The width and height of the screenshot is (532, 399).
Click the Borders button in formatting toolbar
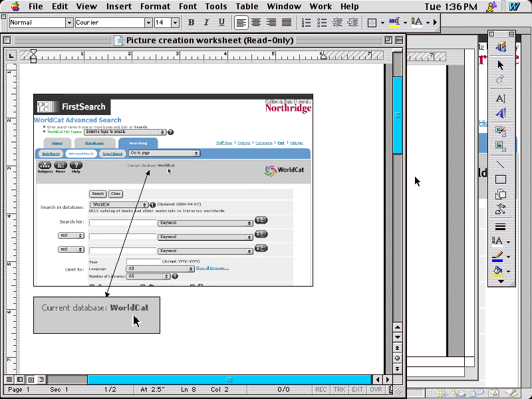coord(372,23)
